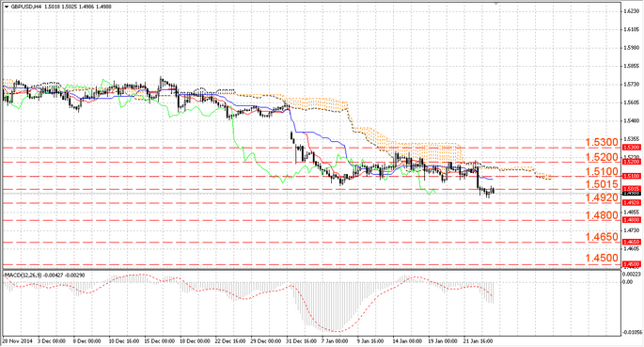
Task: Click the MACD(12,26,9) indicator label
Action: pos(23,276)
